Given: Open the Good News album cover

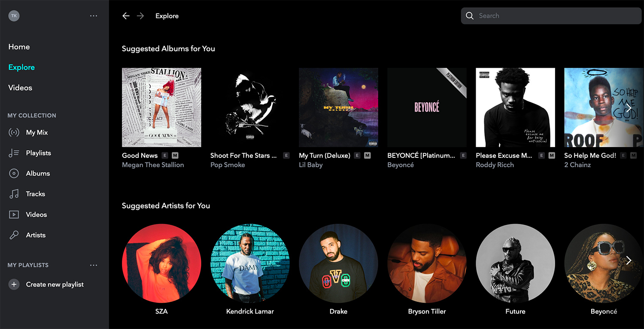Looking at the screenshot, I should click(161, 107).
